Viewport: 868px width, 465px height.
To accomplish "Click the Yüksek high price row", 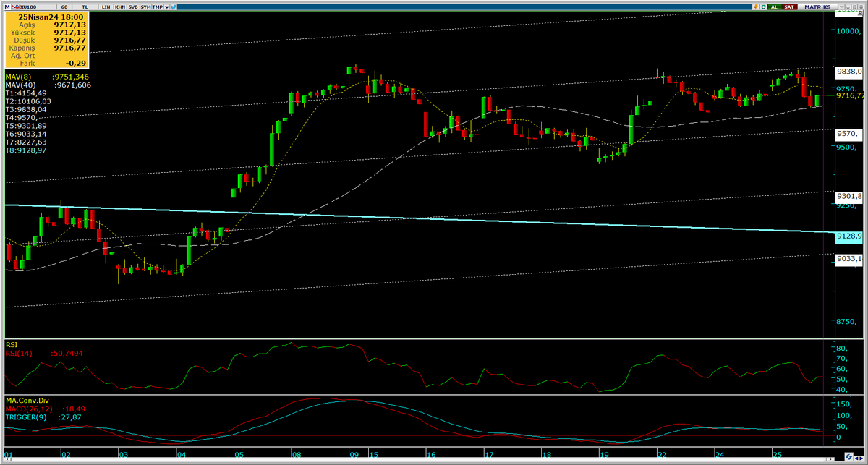I will pos(48,31).
